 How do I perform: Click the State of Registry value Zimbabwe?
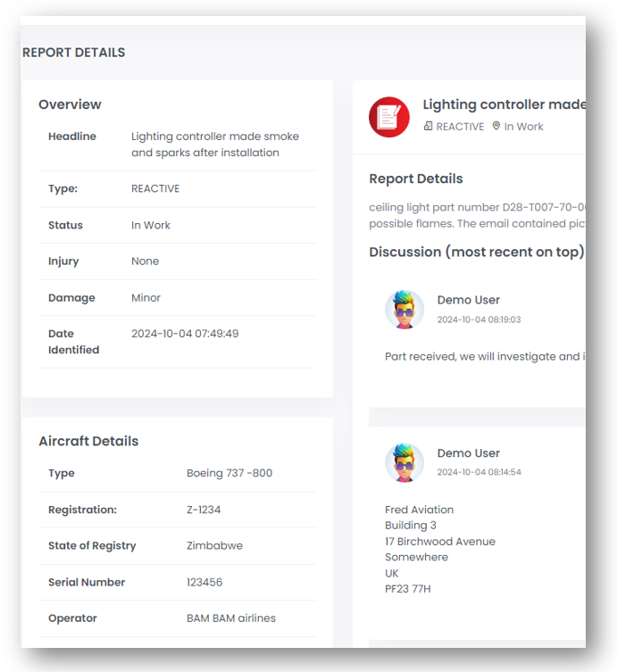coord(214,545)
